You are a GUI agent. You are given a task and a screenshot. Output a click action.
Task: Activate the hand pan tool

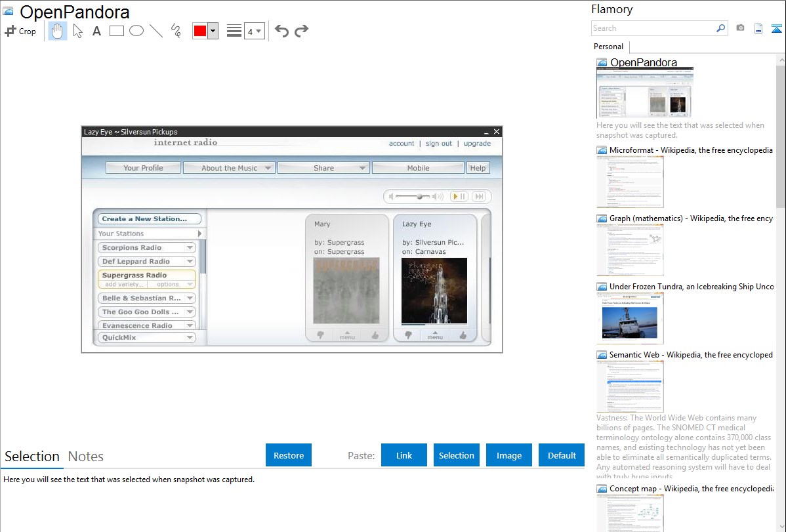[x=57, y=31]
